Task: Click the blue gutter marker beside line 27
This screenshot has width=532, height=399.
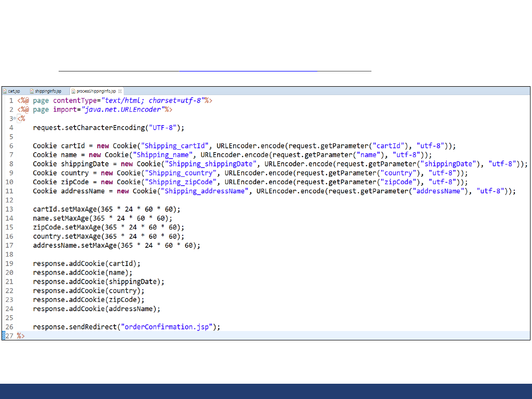Action: pyautogui.click(x=3, y=335)
